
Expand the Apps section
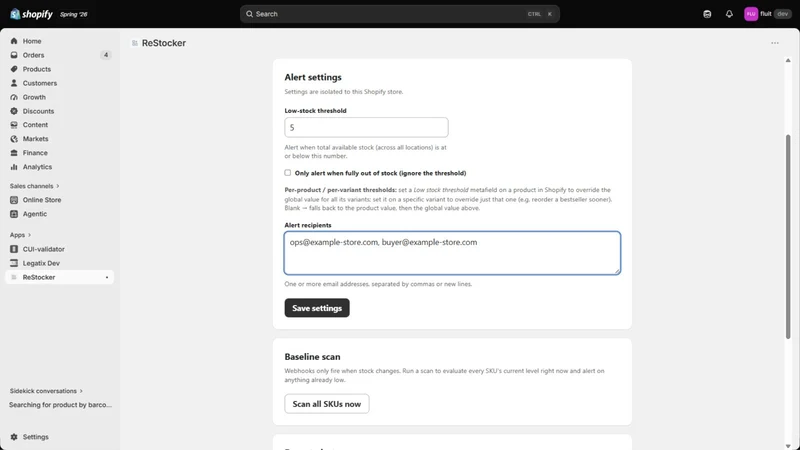20,235
